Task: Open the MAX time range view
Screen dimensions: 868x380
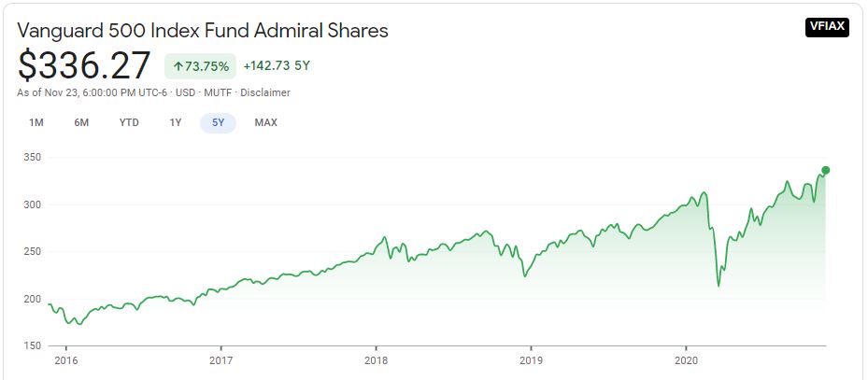Action: [x=265, y=122]
